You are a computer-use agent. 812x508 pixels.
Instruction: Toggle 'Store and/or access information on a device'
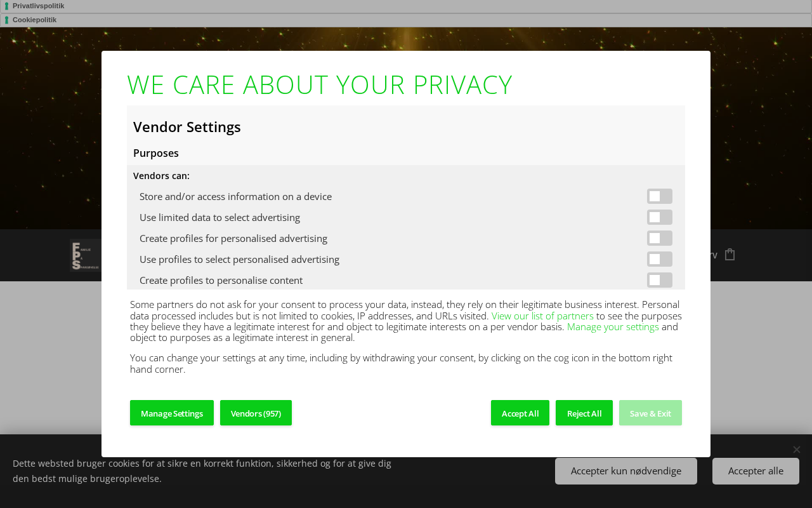click(659, 196)
